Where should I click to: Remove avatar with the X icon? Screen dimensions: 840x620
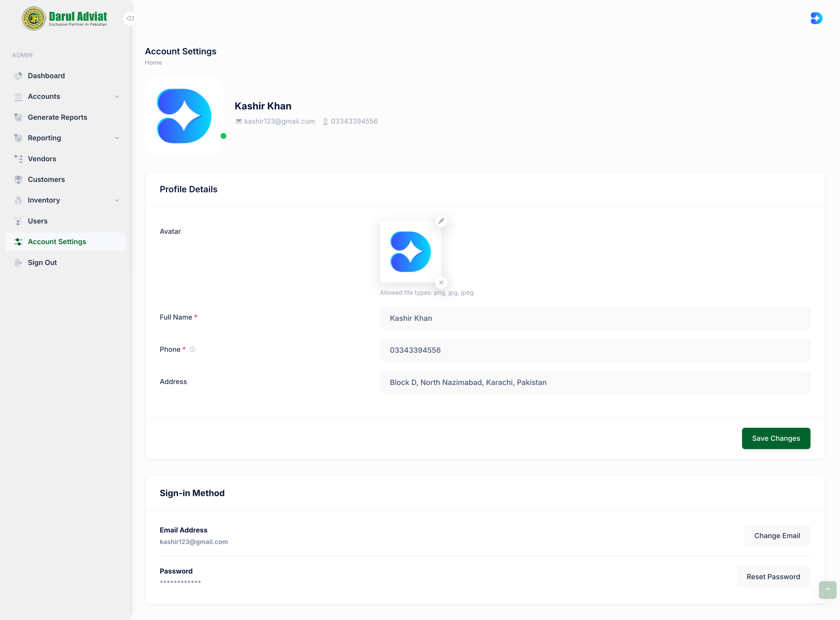coord(441,283)
